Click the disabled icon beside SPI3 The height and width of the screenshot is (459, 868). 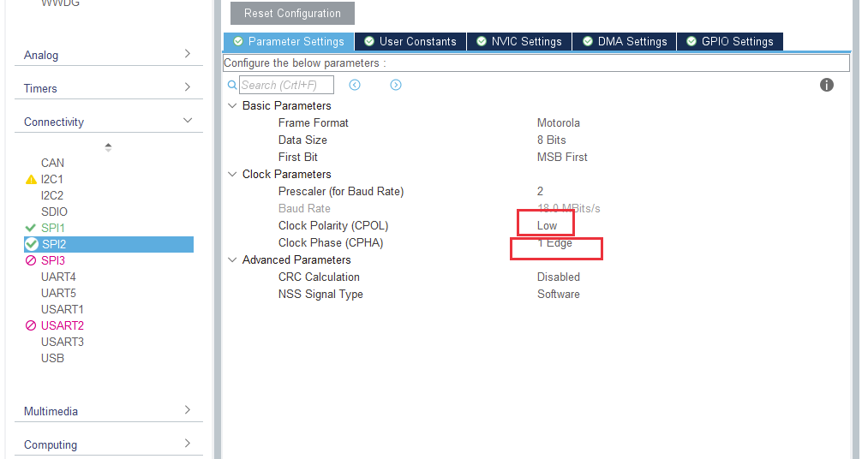pyautogui.click(x=31, y=260)
